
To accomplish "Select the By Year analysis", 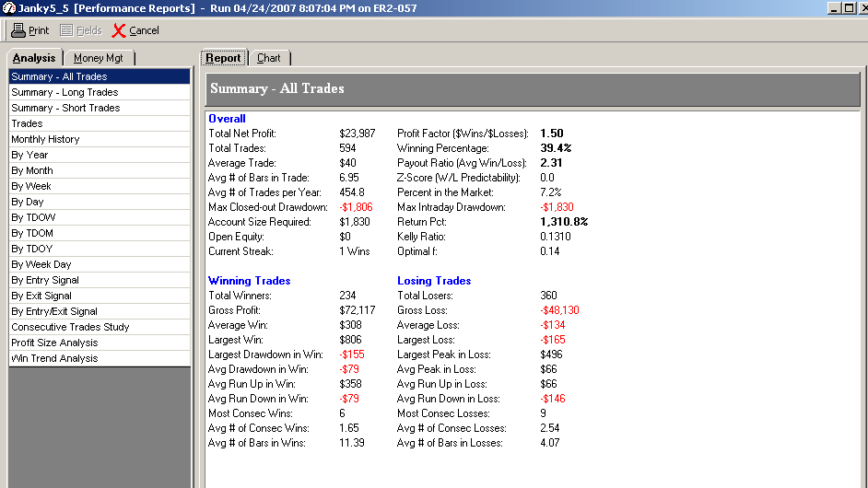I will click(100, 155).
